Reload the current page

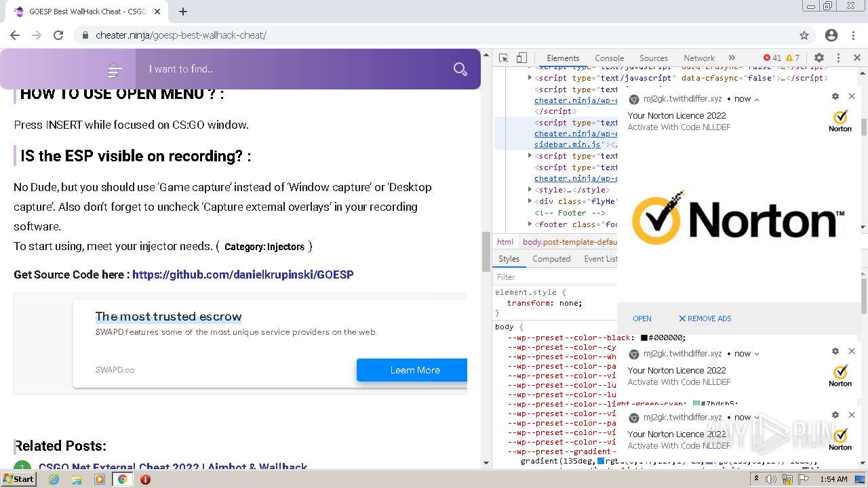58,35
